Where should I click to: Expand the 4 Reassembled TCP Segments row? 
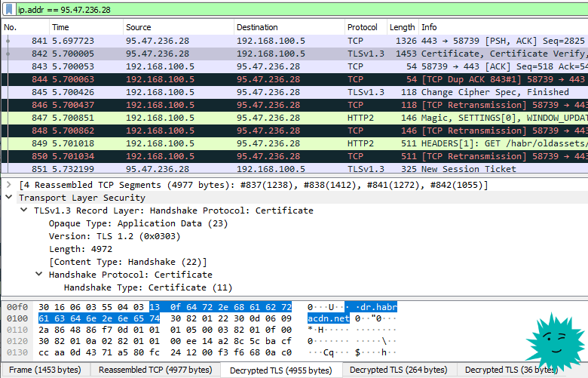pyautogui.click(x=9, y=185)
